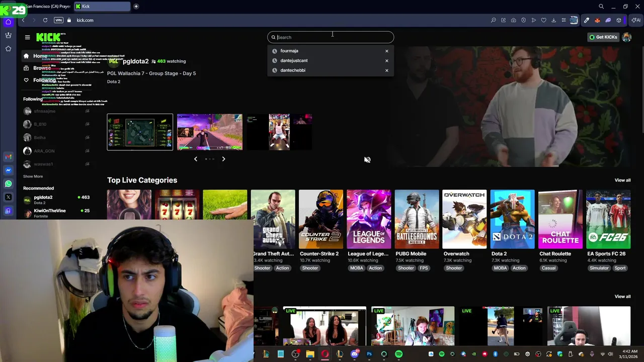Open the PUBG Mobile category card
This screenshot has height=362, width=644.
coord(417,219)
